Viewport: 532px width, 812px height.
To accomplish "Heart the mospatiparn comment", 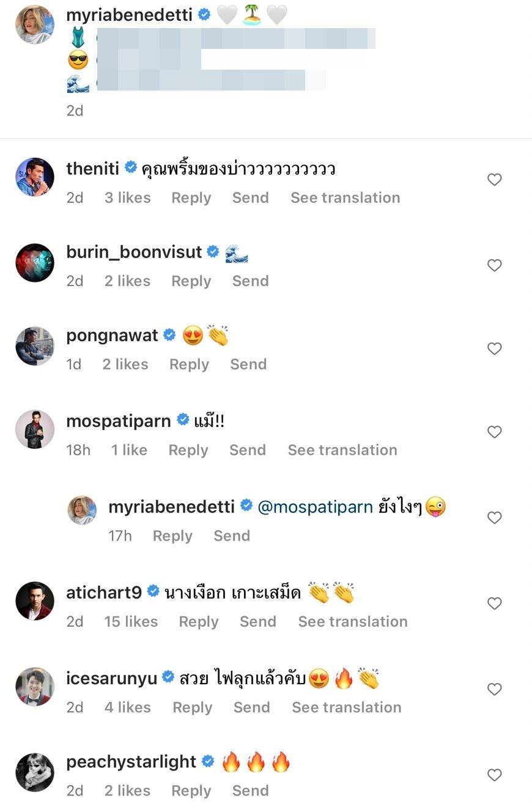I will tap(494, 432).
